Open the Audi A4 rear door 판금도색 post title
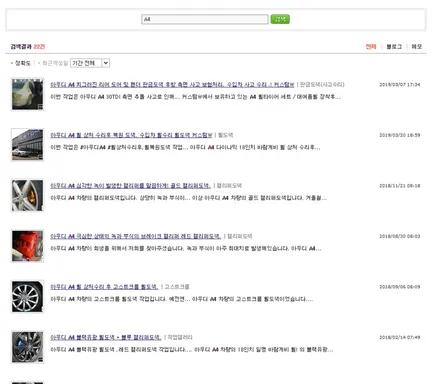440x384 pixels. [x=172, y=84]
